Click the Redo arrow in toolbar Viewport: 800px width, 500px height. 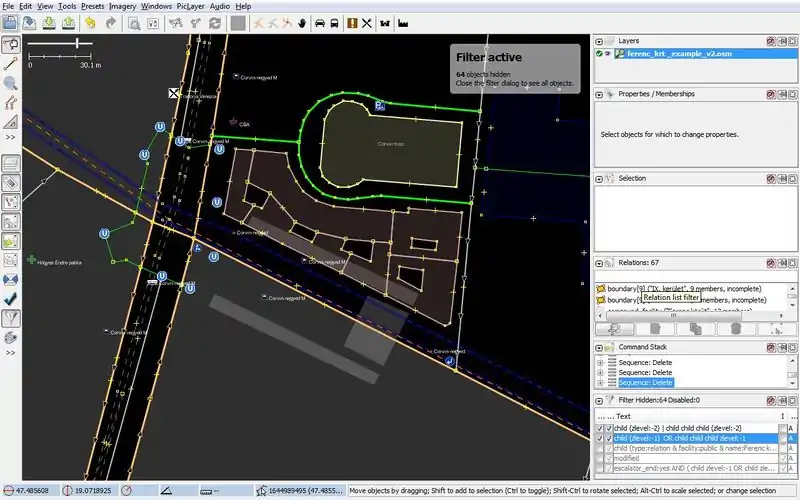109,22
